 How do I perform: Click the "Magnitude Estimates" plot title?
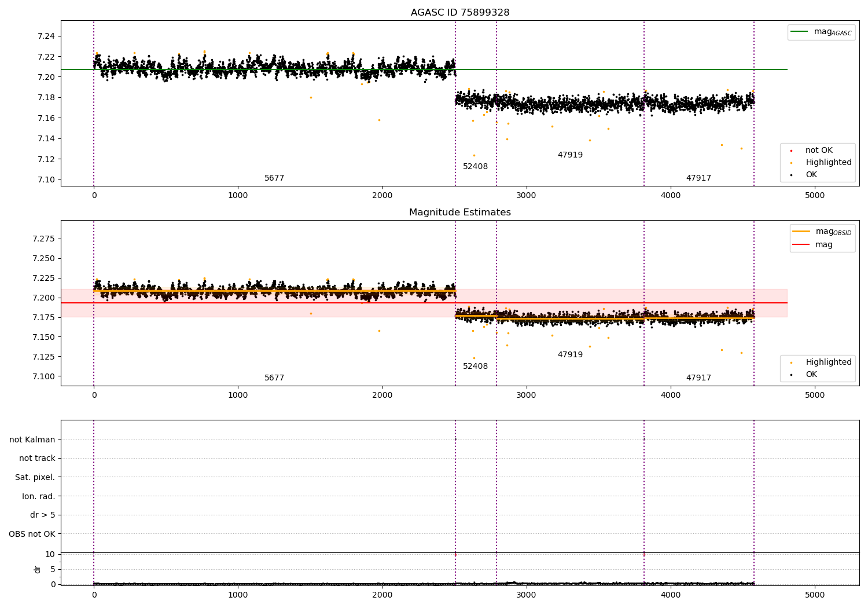coord(460,213)
